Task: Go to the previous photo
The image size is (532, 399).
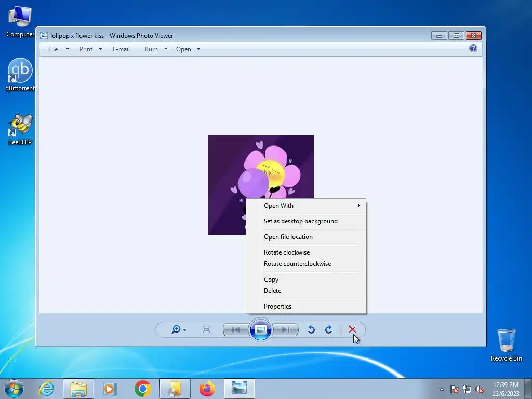Action: point(236,329)
